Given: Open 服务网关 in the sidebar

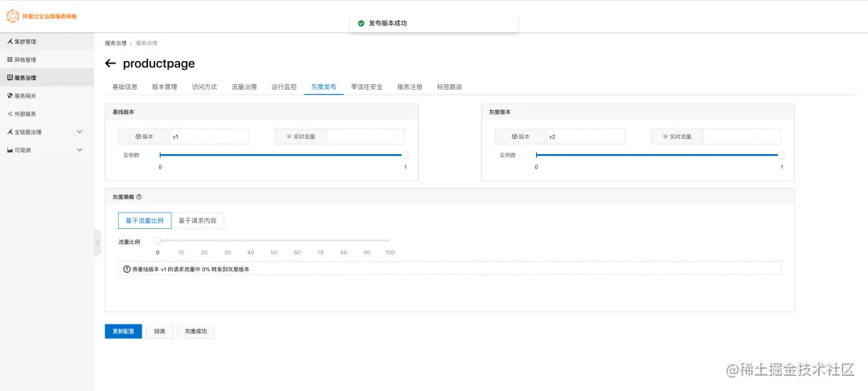Looking at the screenshot, I should point(47,96).
